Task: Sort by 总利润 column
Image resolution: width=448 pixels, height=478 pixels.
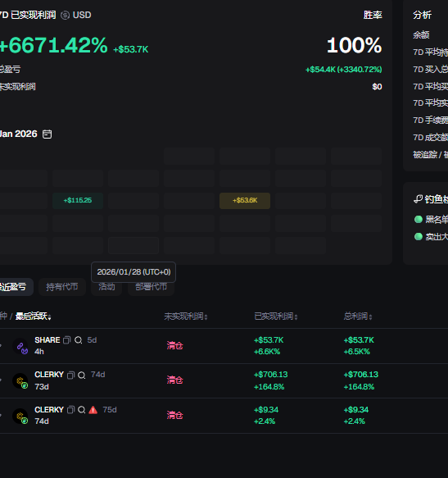Action: coord(358,316)
